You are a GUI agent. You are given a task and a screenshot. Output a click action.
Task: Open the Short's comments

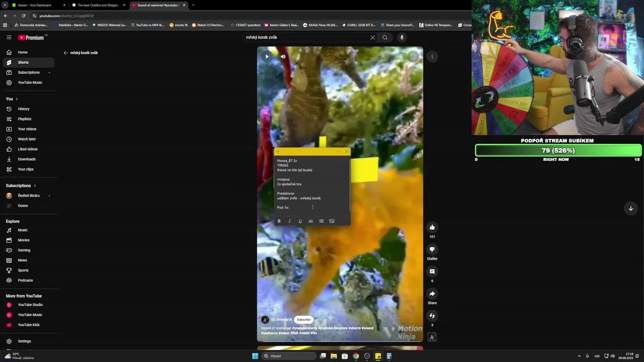click(432, 271)
